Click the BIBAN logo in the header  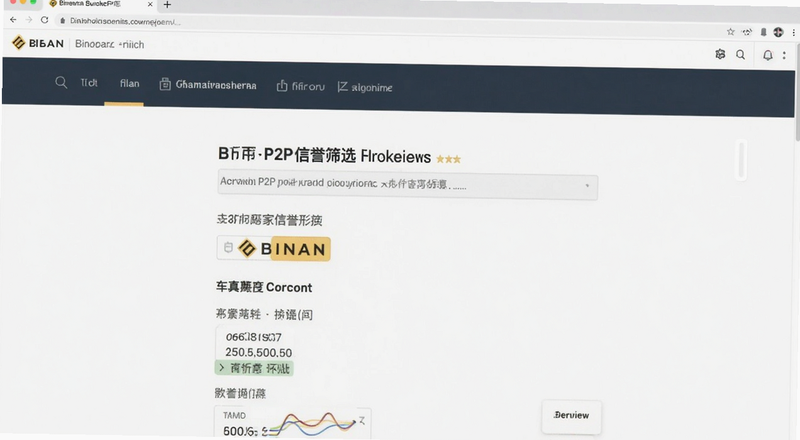coord(38,43)
